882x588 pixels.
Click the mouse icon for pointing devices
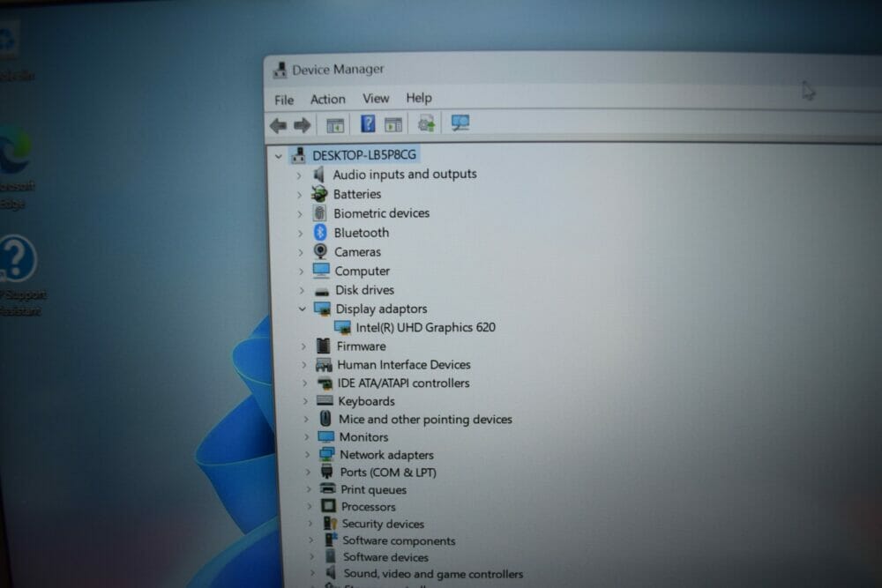[x=325, y=419]
